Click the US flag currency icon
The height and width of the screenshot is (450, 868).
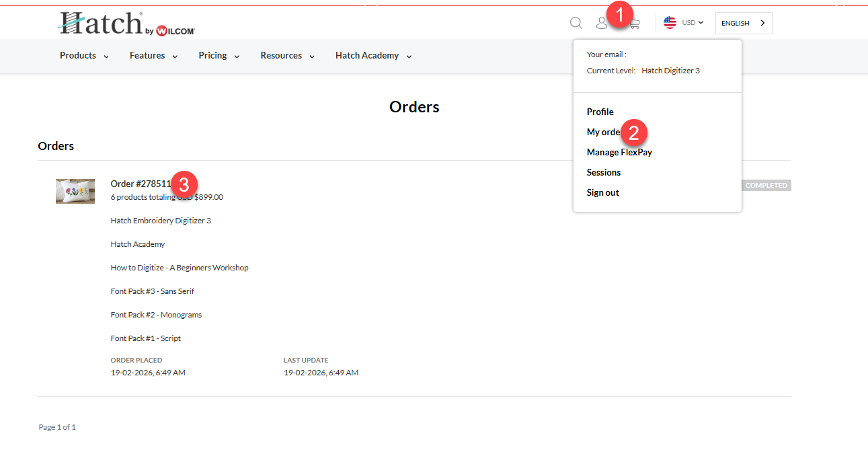click(x=670, y=23)
